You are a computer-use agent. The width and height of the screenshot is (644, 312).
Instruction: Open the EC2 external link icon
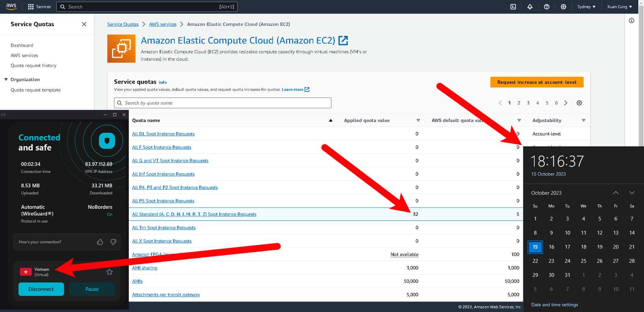click(343, 40)
